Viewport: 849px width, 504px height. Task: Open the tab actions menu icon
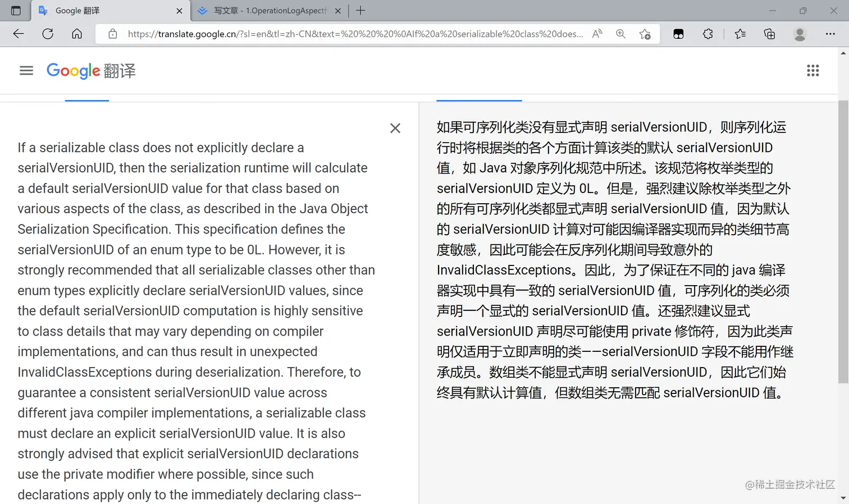click(16, 11)
